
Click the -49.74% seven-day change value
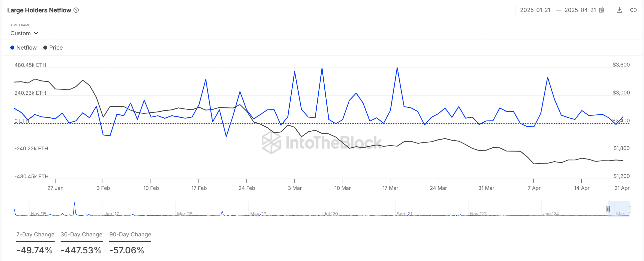[x=35, y=250]
